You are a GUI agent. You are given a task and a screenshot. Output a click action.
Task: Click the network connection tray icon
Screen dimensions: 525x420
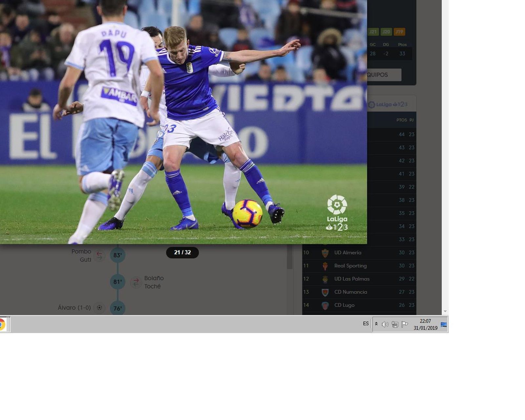point(395,325)
